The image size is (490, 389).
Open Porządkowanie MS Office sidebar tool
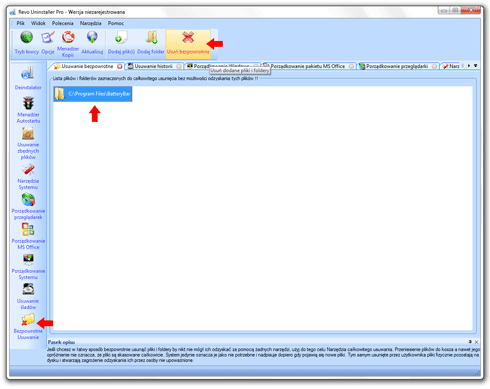(28, 236)
